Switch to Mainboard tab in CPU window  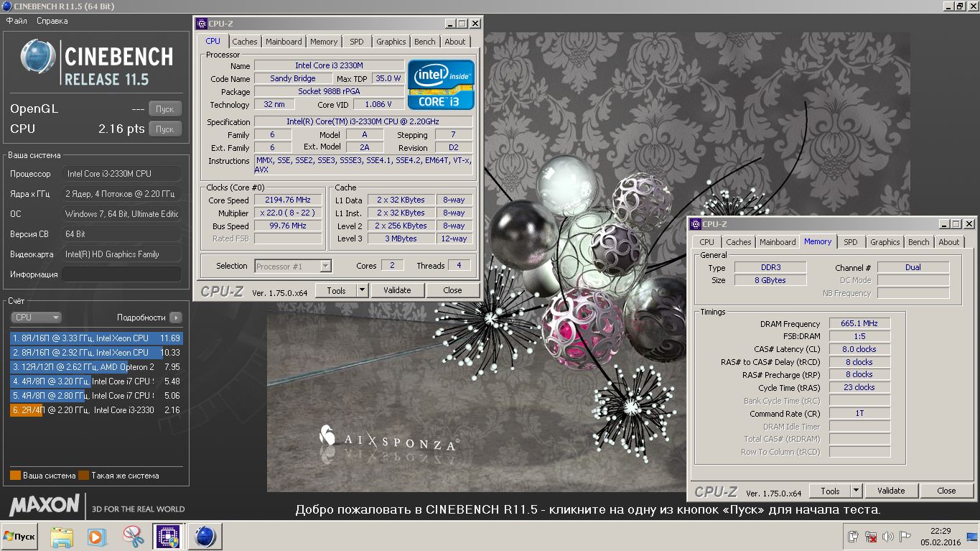click(284, 42)
